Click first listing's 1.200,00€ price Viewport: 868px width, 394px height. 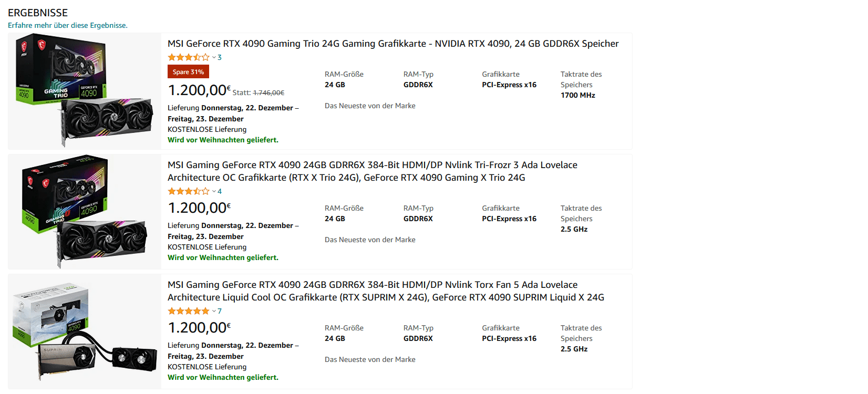[199, 90]
